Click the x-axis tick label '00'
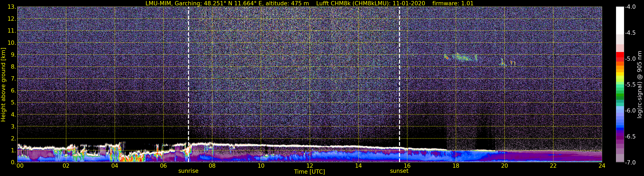 coord(20,166)
